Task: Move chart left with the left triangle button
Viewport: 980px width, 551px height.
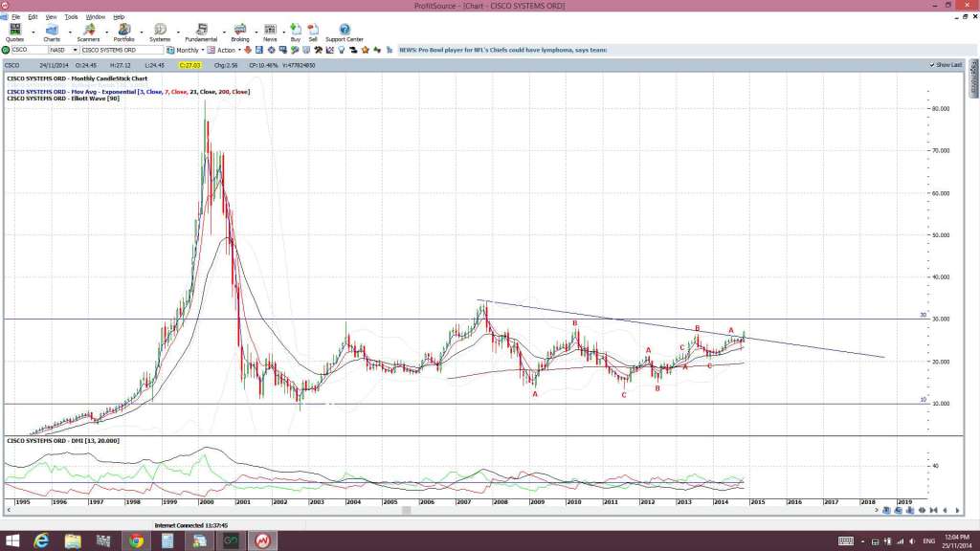Action: pos(945,511)
